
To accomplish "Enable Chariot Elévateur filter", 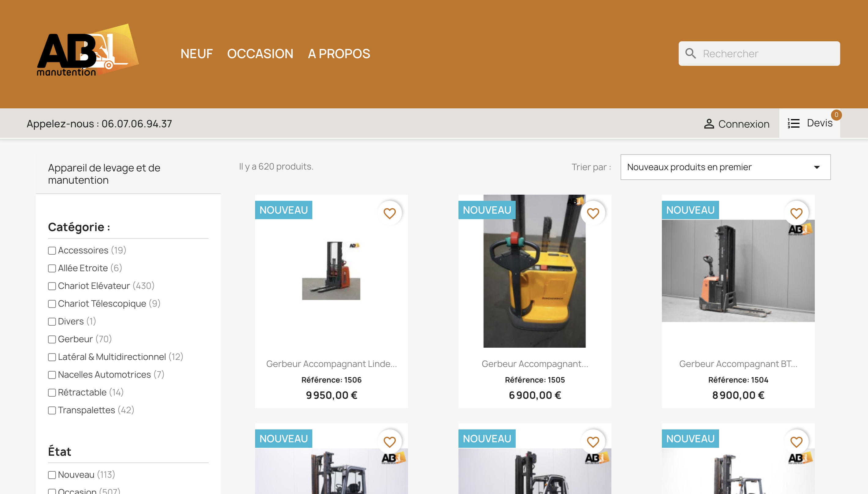I will click(x=52, y=286).
